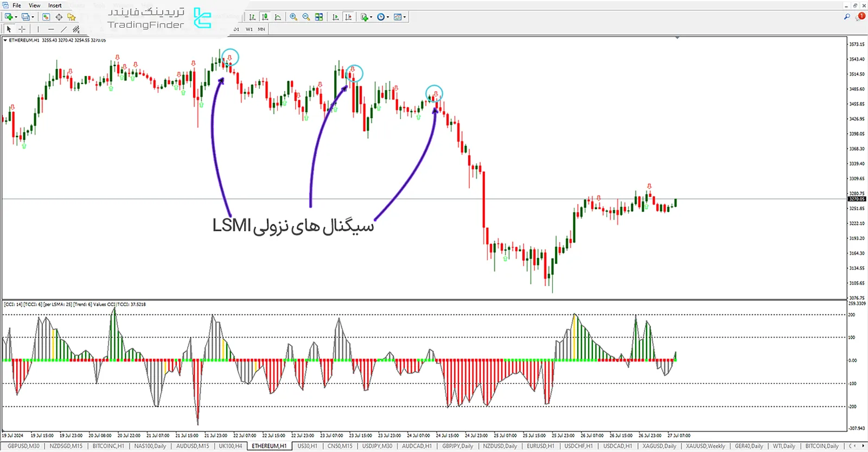Expand the Periods clock dropdown
Viewport: 868px width, 452px height.
(387, 17)
